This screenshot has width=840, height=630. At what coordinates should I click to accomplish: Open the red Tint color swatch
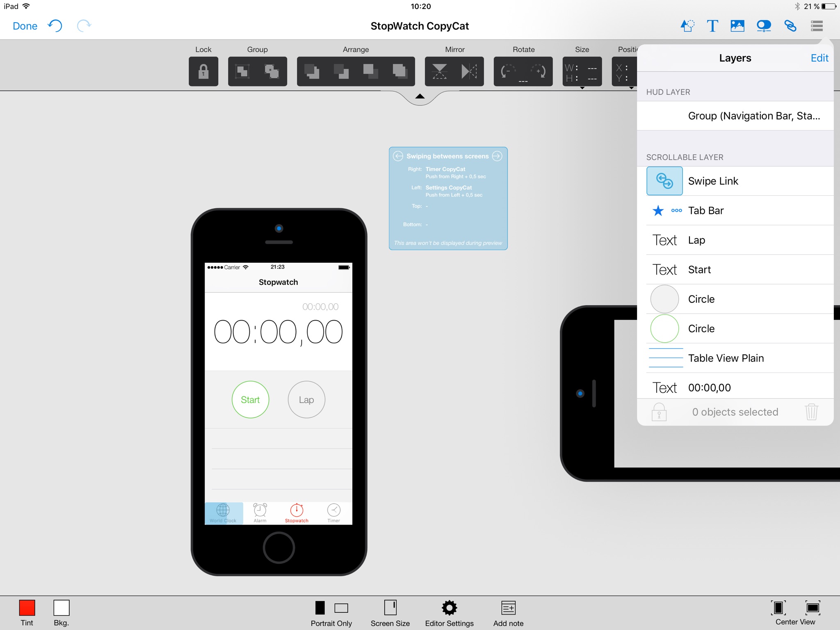[27, 608]
